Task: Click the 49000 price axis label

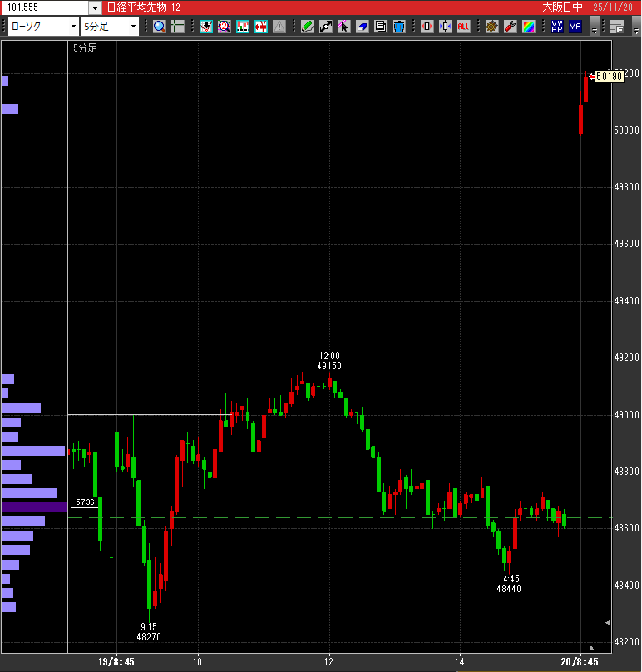Action: [x=626, y=415]
